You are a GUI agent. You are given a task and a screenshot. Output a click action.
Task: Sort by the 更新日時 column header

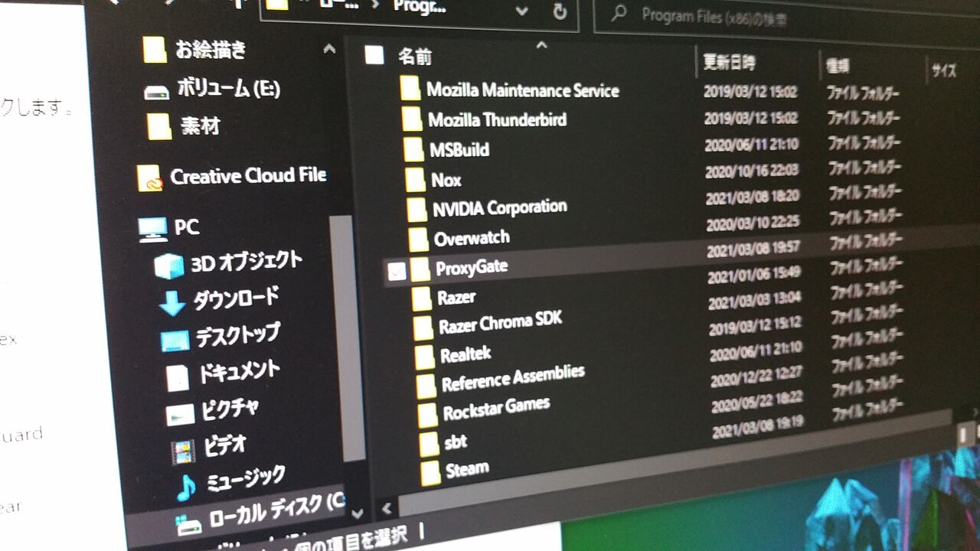tap(729, 62)
